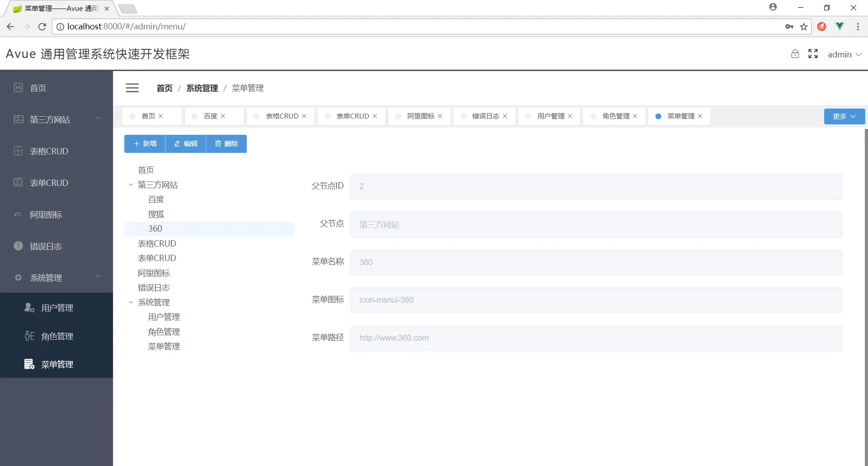Collapse 系统管理 tree node arrow
Image resolution: width=868 pixels, height=466 pixels.
click(131, 303)
